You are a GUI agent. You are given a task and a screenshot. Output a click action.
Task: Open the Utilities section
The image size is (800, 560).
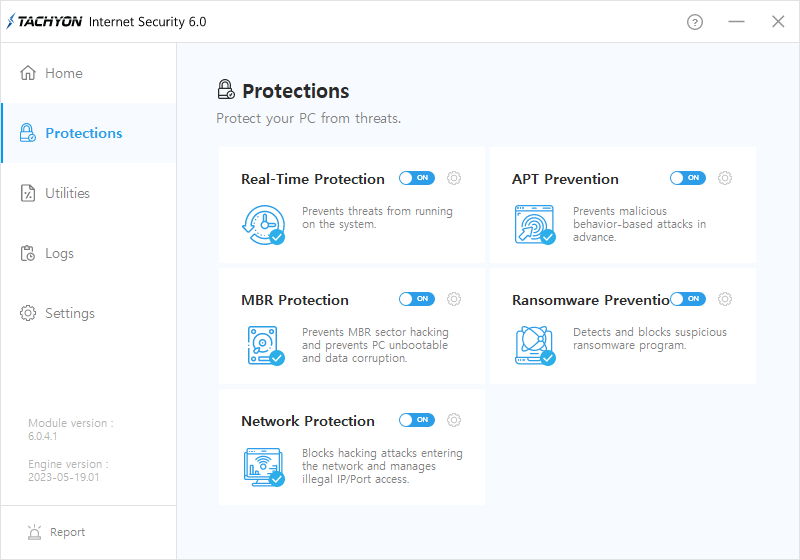pos(67,193)
